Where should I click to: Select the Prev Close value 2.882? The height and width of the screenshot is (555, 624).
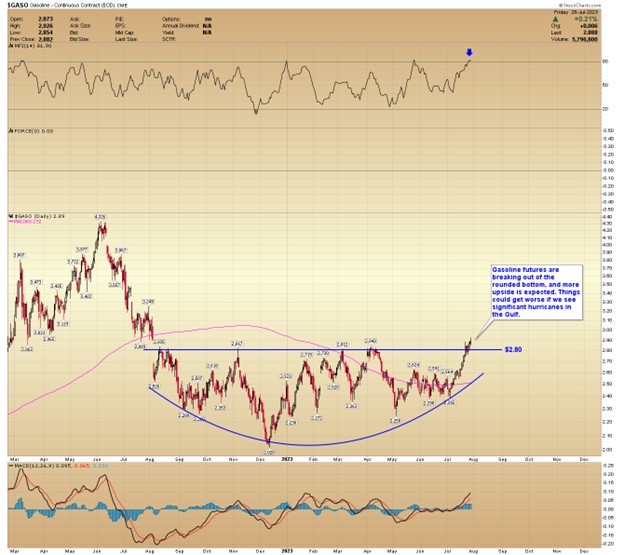click(46, 39)
